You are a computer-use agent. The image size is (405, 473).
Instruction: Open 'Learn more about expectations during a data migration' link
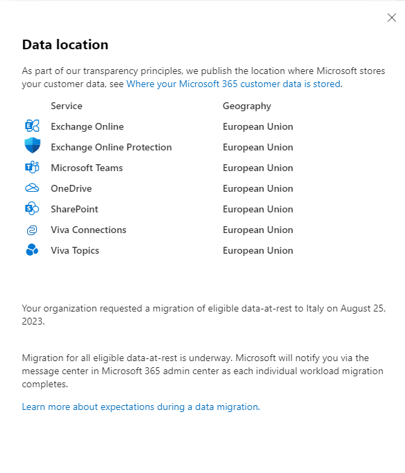[141, 407]
